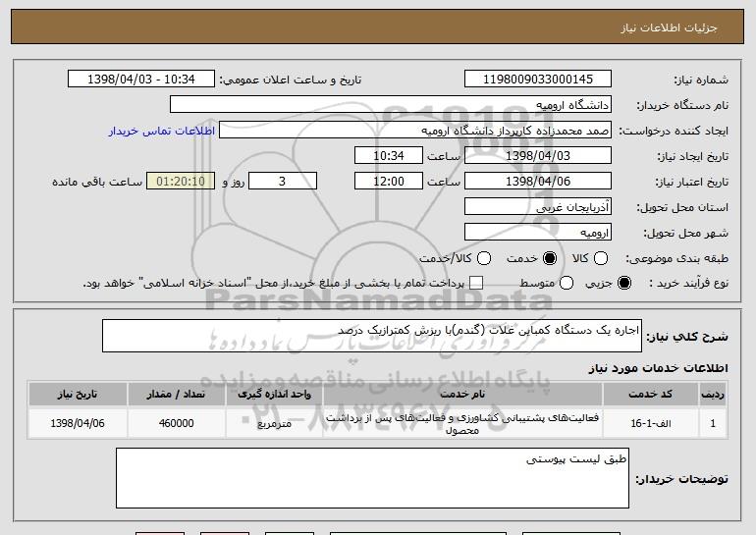
Task: Open the اطلاعات تماس خریدار link
Action: [161, 131]
